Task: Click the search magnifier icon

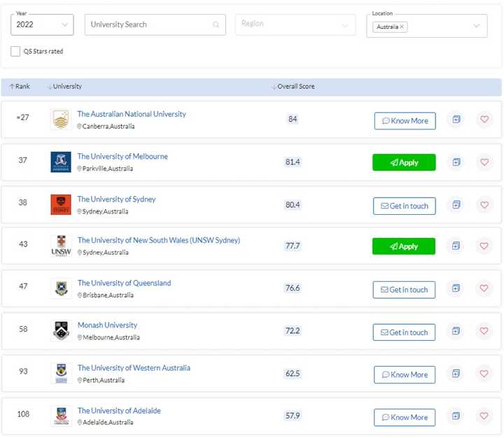Action: [216, 24]
